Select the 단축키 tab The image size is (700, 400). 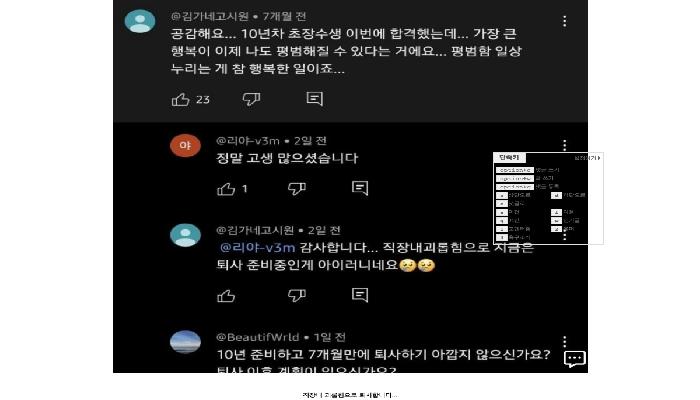click(509, 158)
